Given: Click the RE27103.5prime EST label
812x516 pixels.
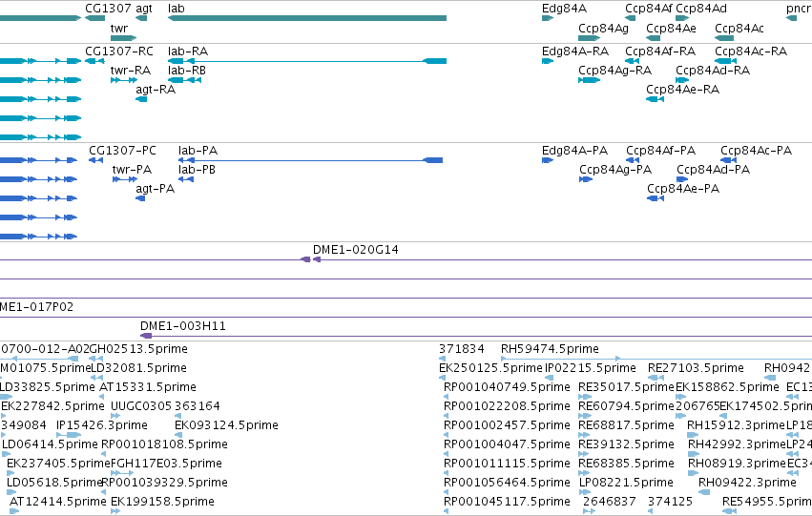Looking at the screenshot, I should (696, 367).
